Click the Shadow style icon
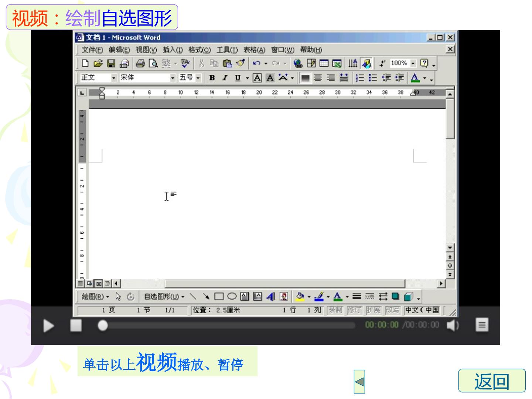The width and height of the screenshot is (532, 399). click(396, 297)
